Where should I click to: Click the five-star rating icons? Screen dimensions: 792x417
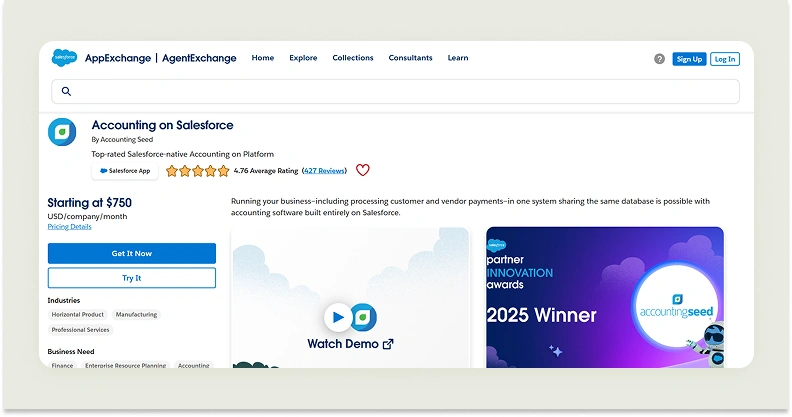click(x=197, y=171)
